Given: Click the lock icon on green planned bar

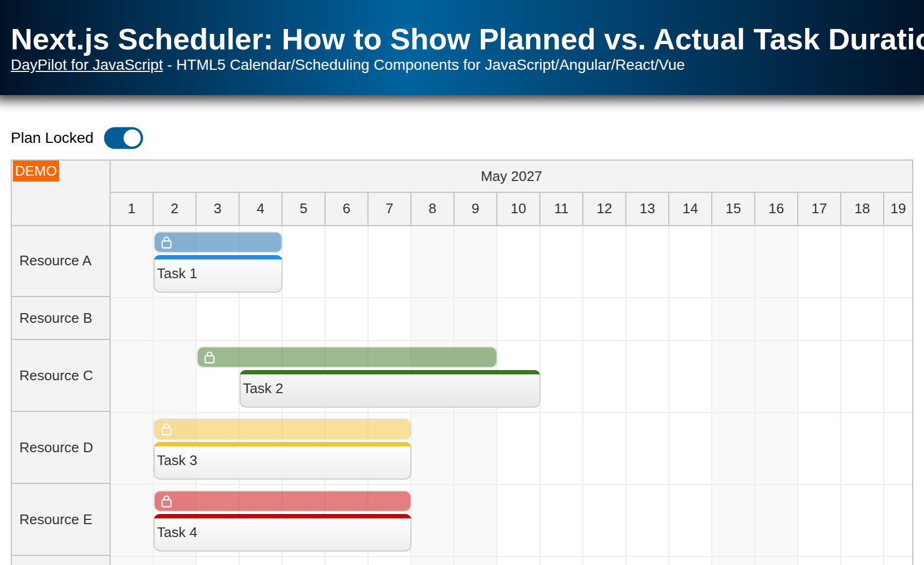Looking at the screenshot, I should pyautogui.click(x=210, y=358).
